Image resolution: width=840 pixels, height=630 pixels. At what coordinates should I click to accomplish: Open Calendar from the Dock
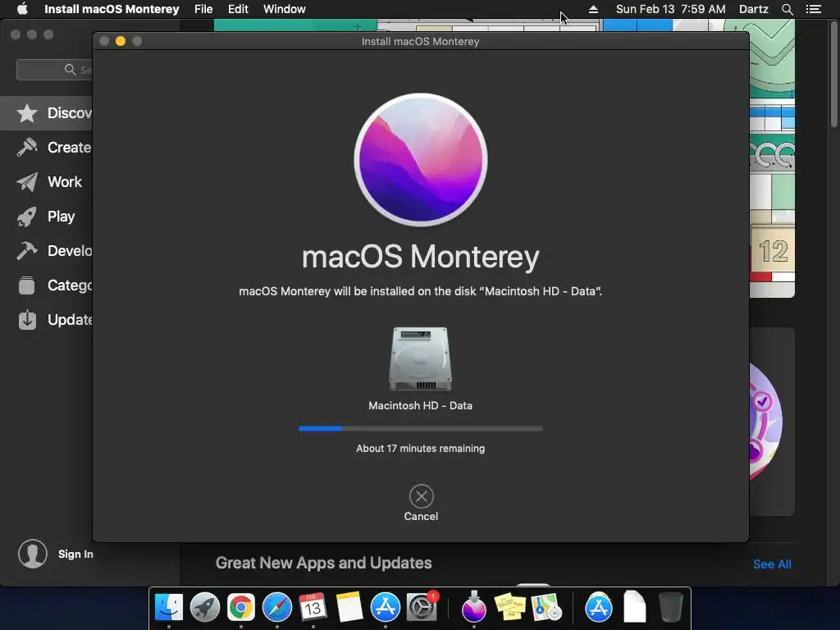[313, 608]
